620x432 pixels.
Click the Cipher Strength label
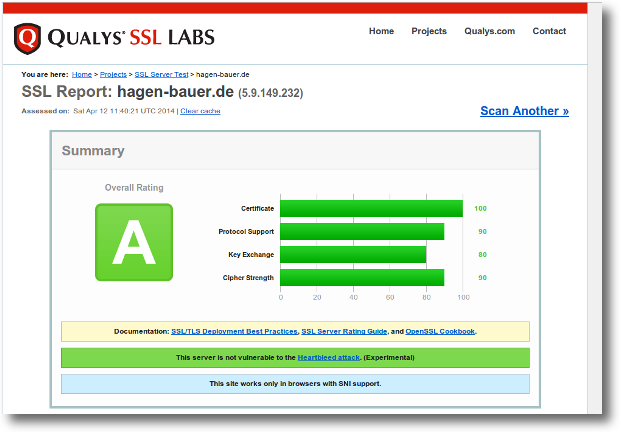click(x=248, y=277)
